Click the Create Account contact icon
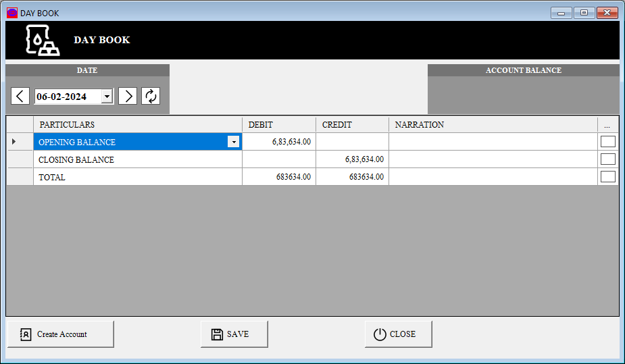 pyautogui.click(x=26, y=334)
